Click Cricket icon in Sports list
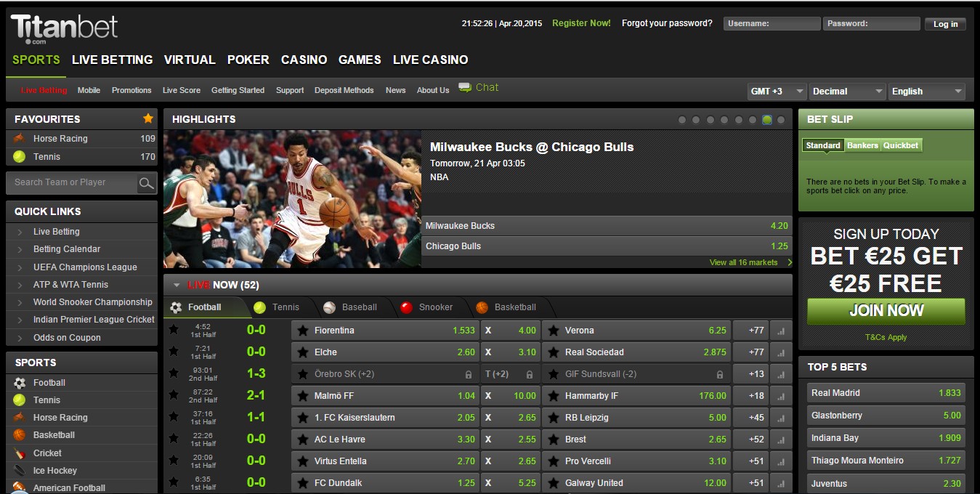The height and width of the screenshot is (494, 980). coord(20,453)
